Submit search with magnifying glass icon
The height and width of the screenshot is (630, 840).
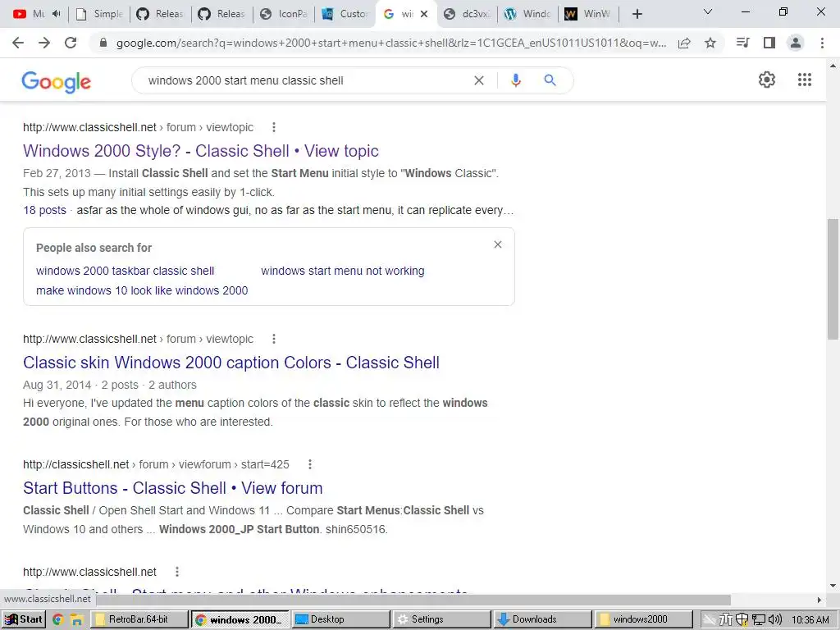(x=550, y=80)
